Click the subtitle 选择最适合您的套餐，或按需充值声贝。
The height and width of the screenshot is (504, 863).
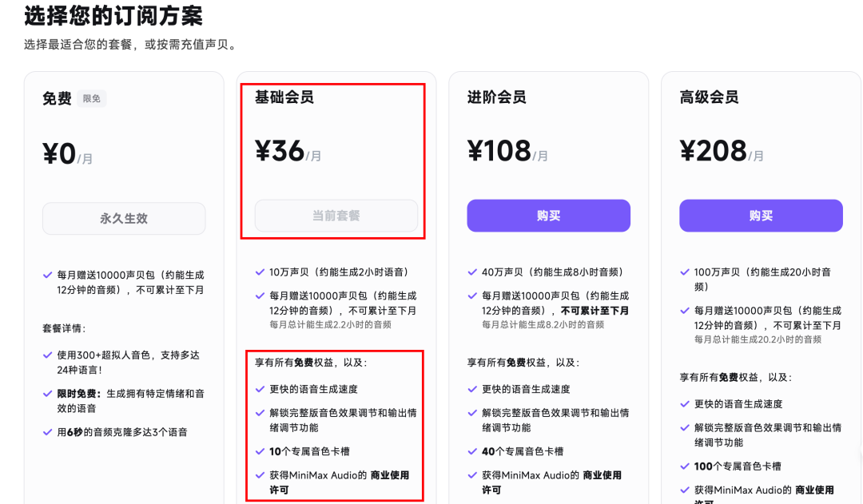coord(132,45)
